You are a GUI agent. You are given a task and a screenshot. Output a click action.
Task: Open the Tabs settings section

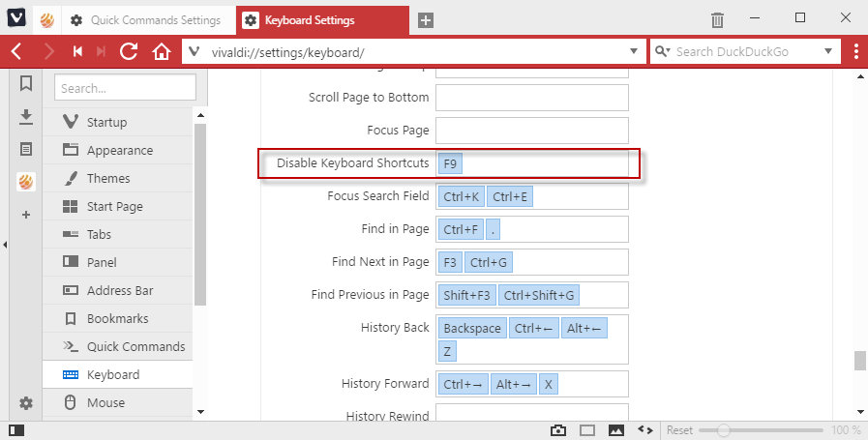click(117, 235)
